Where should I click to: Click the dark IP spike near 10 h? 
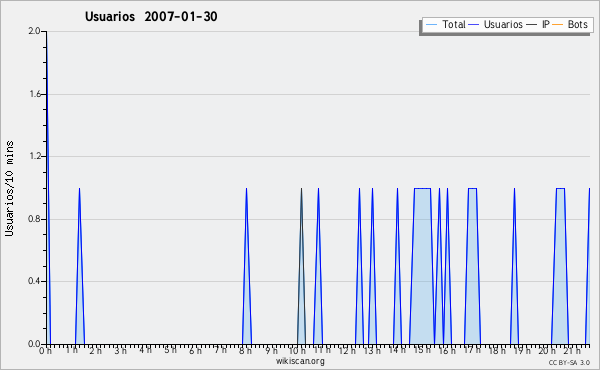coord(302,266)
